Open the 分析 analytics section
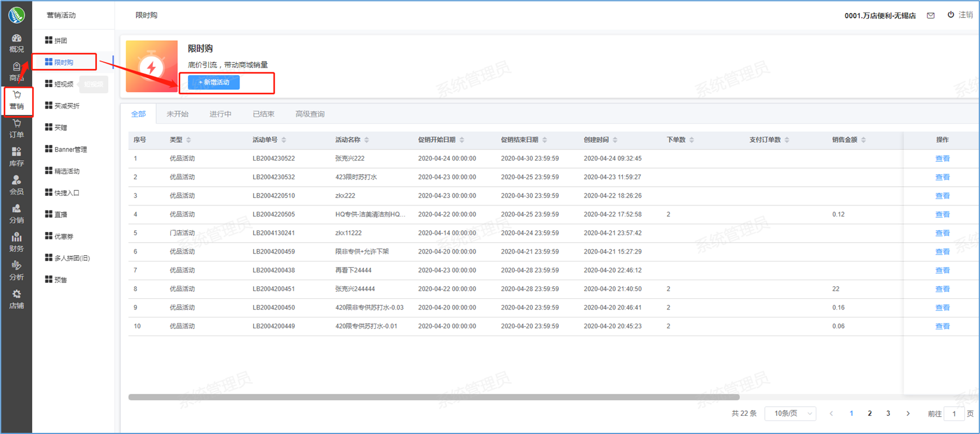 [x=16, y=271]
